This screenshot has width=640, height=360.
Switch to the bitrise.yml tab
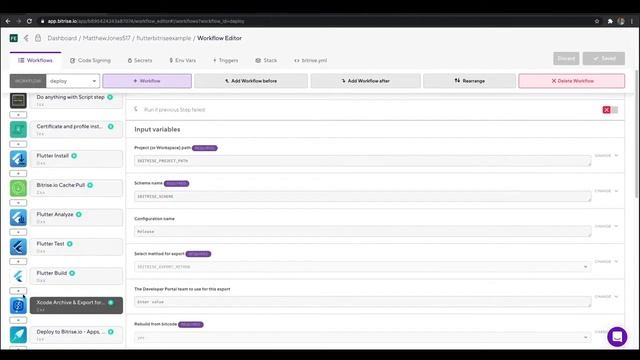click(311, 60)
